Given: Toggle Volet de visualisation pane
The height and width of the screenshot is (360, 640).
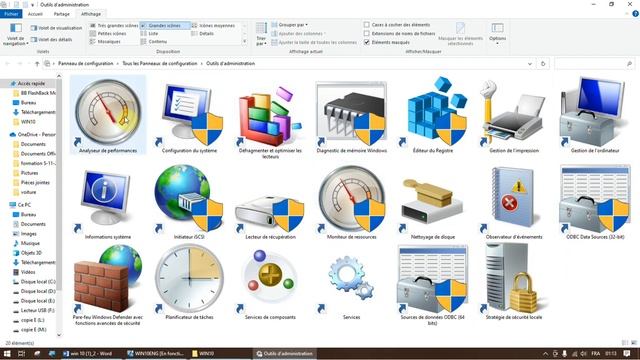Looking at the screenshot, I should (56, 28).
